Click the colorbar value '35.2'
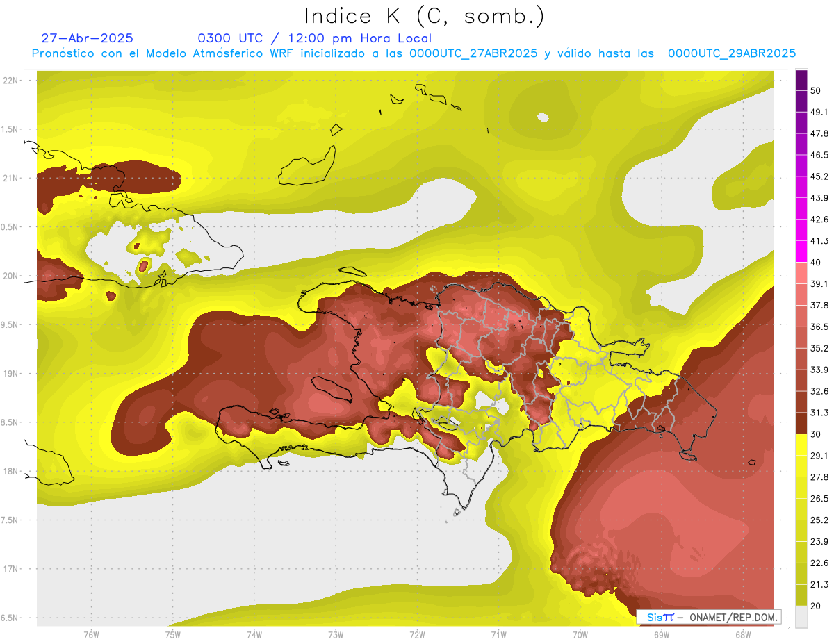The image size is (834, 644). click(819, 348)
